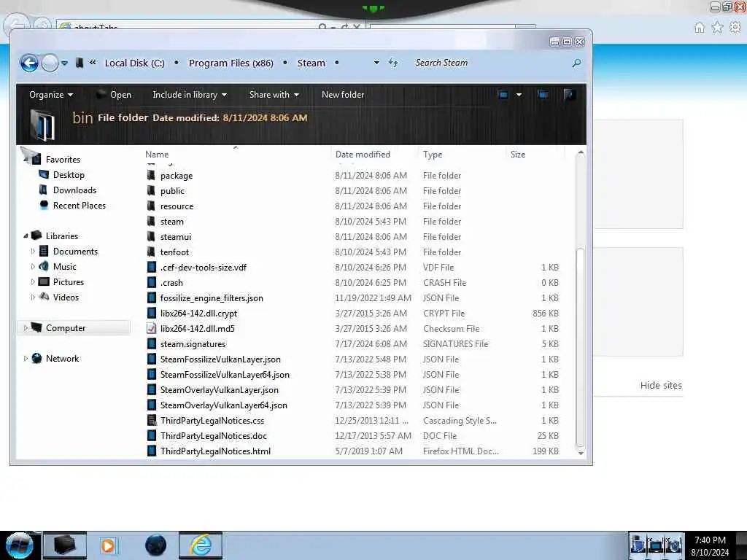
Task: Select Recent Places under Favorites
Action: pos(80,205)
